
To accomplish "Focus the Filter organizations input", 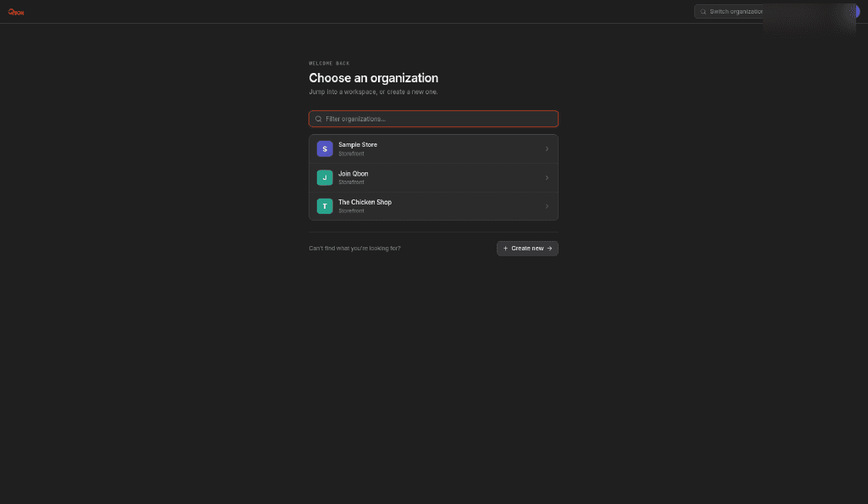I will [x=433, y=119].
